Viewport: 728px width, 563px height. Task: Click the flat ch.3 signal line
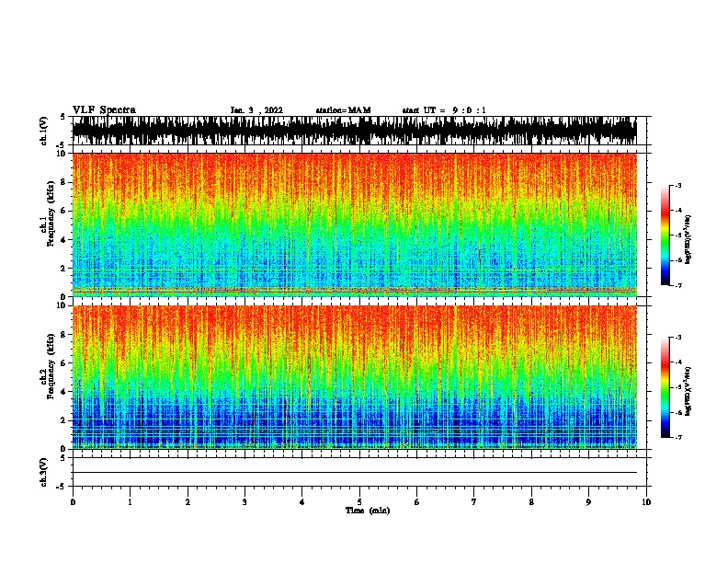[x=355, y=473]
